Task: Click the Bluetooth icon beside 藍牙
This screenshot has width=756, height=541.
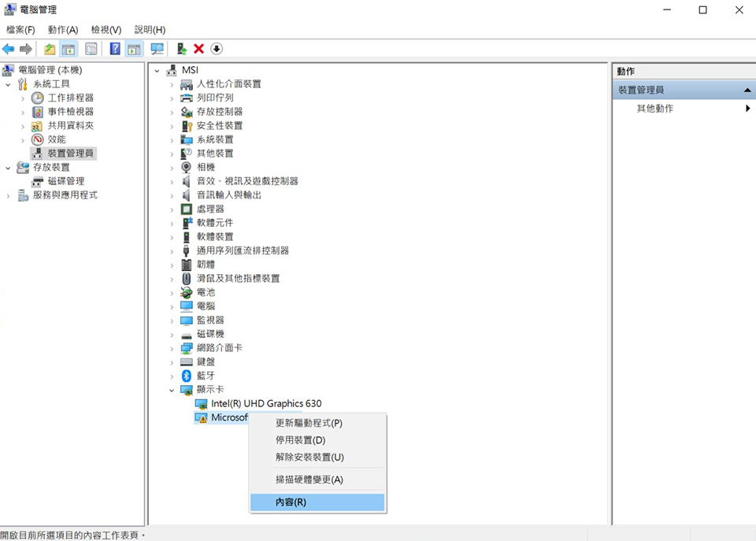Action: pyautogui.click(x=187, y=376)
